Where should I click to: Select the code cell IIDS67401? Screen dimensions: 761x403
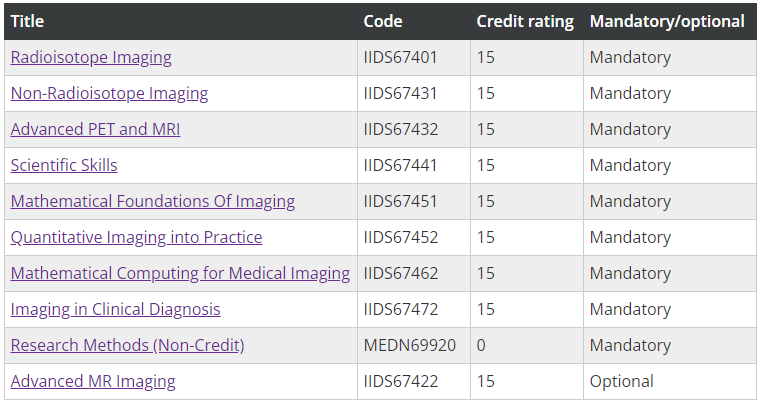pyautogui.click(x=400, y=58)
